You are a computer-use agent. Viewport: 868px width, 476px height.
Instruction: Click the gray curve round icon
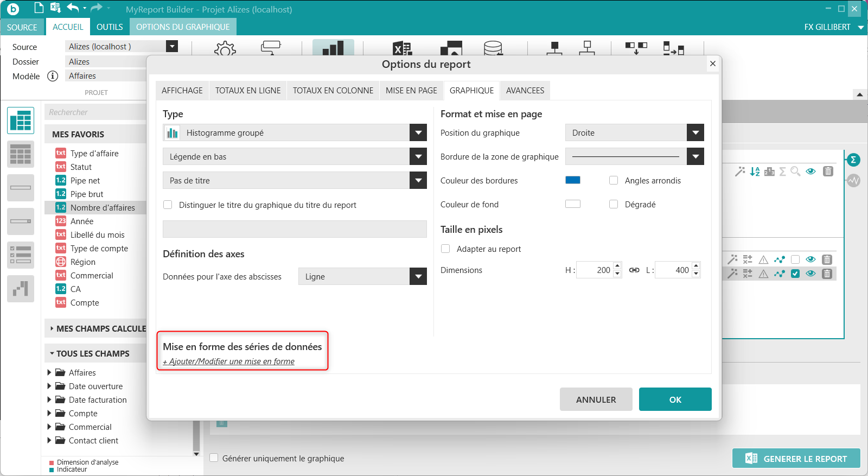coord(853,180)
